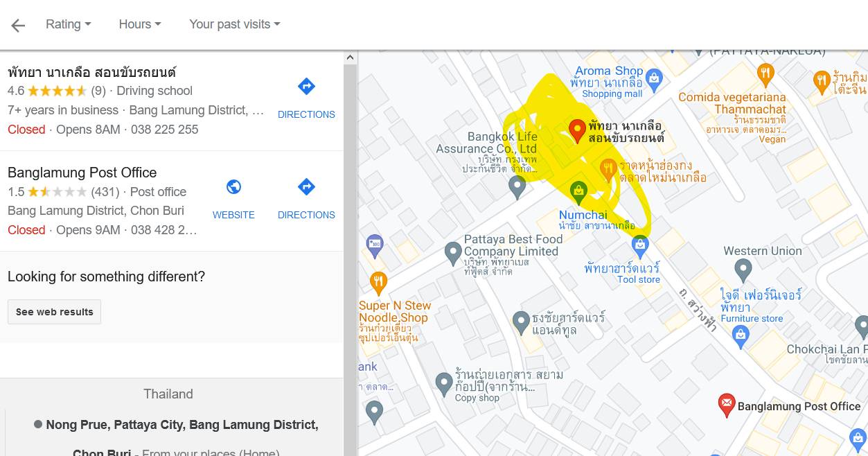
Task: Select the Furniture store blue shopping pin
Action: coord(741,337)
